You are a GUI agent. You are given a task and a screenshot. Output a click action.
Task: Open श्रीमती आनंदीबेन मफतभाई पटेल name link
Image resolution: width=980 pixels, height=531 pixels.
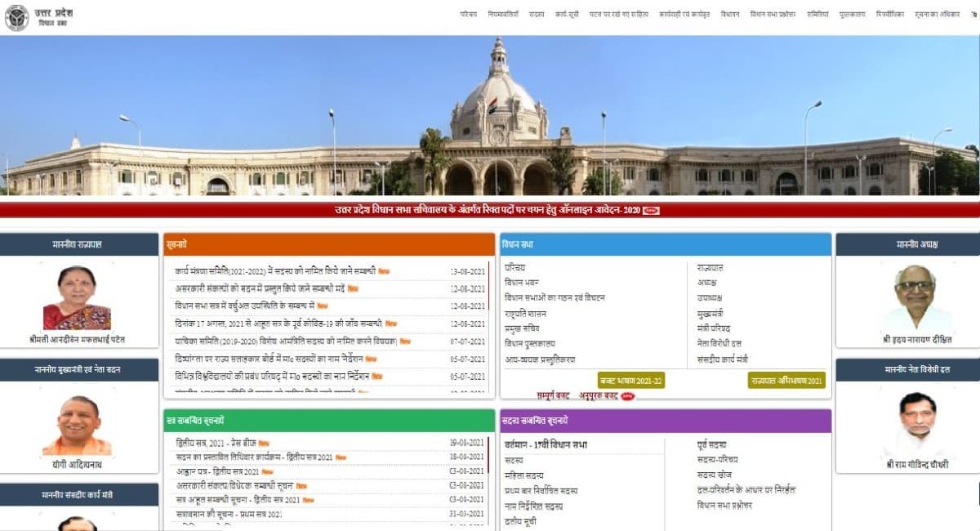[x=77, y=339]
